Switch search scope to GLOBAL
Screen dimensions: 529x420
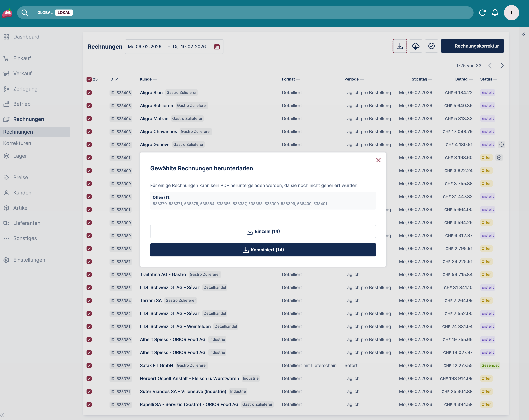pyautogui.click(x=45, y=13)
